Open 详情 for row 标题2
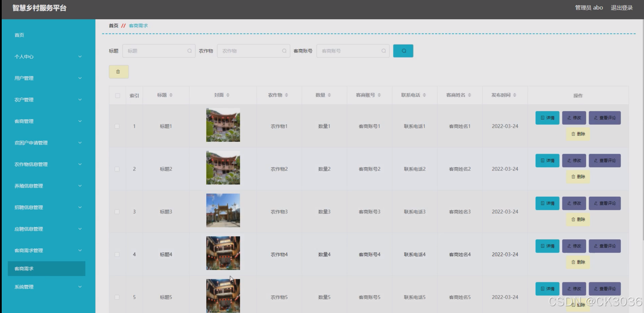644x313 pixels. pos(547,161)
